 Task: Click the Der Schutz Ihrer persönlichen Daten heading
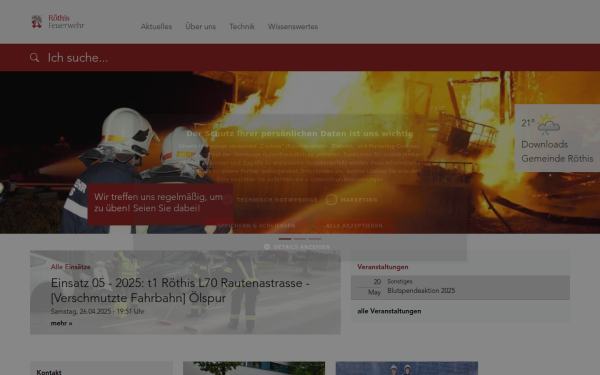300,134
